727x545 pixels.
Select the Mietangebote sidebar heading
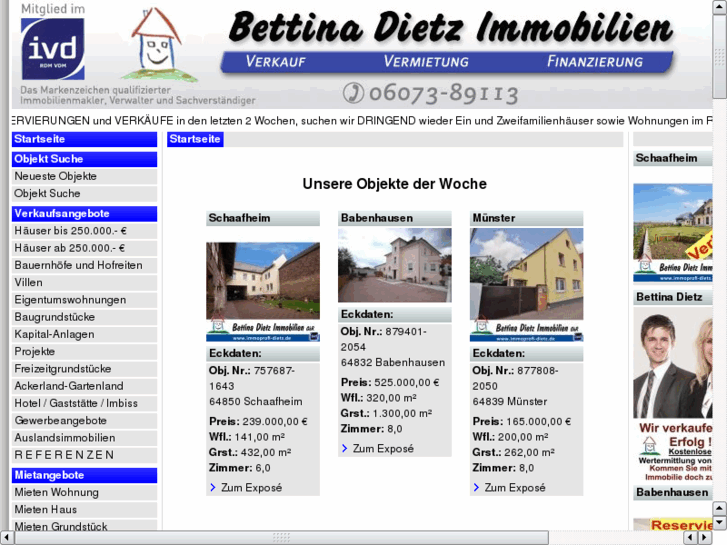click(84, 475)
